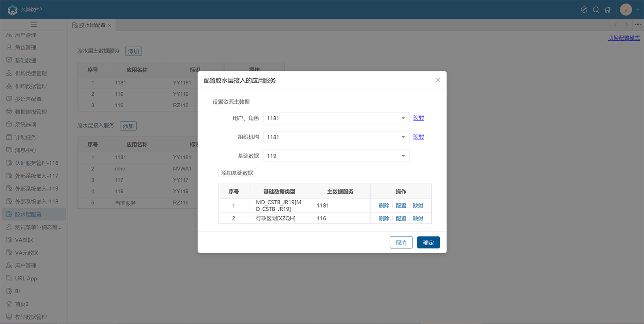The image size is (644, 324).
Task: Click the 久其软件2 logo icon
Action: (x=13, y=9)
